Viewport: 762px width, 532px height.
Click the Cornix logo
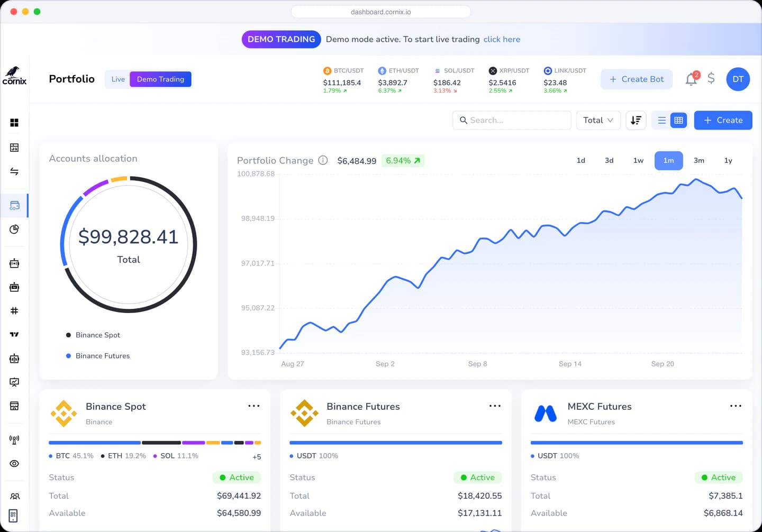tap(14, 76)
